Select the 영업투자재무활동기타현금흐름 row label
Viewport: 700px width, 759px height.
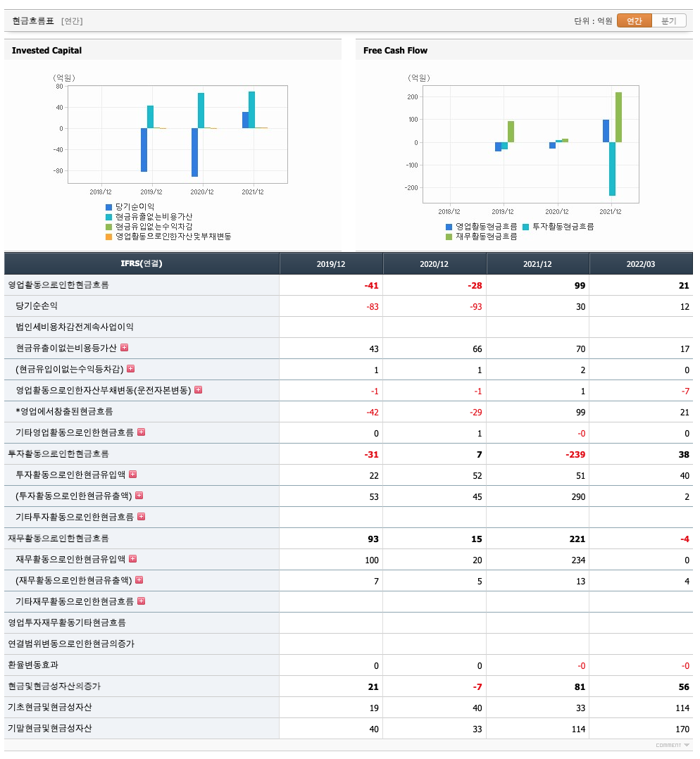(x=67, y=622)
